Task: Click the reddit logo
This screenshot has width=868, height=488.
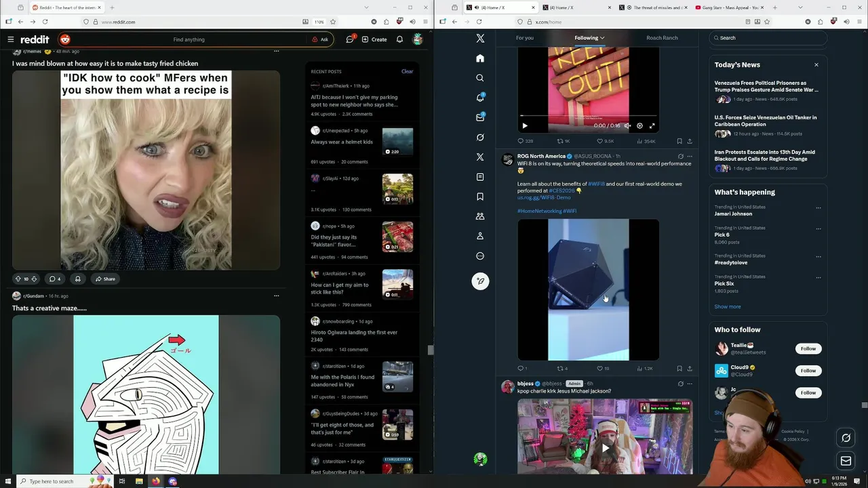Action: pos(35,39)
